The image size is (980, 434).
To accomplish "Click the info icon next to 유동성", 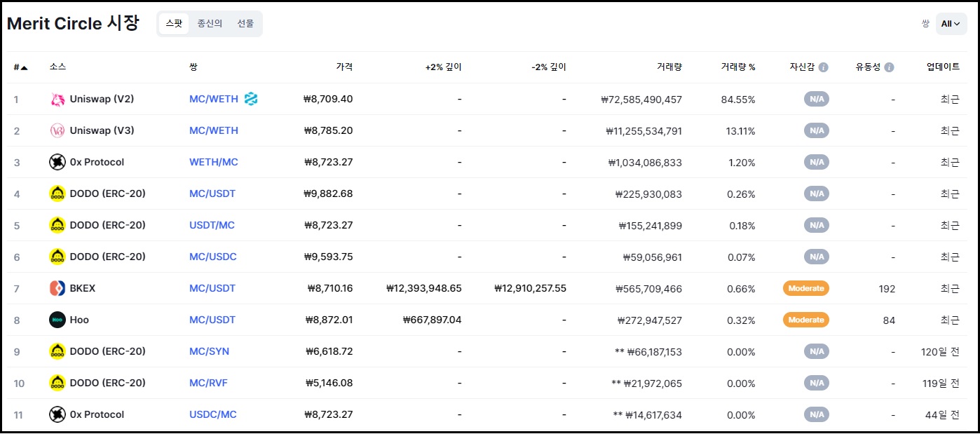I will [889, 68].
